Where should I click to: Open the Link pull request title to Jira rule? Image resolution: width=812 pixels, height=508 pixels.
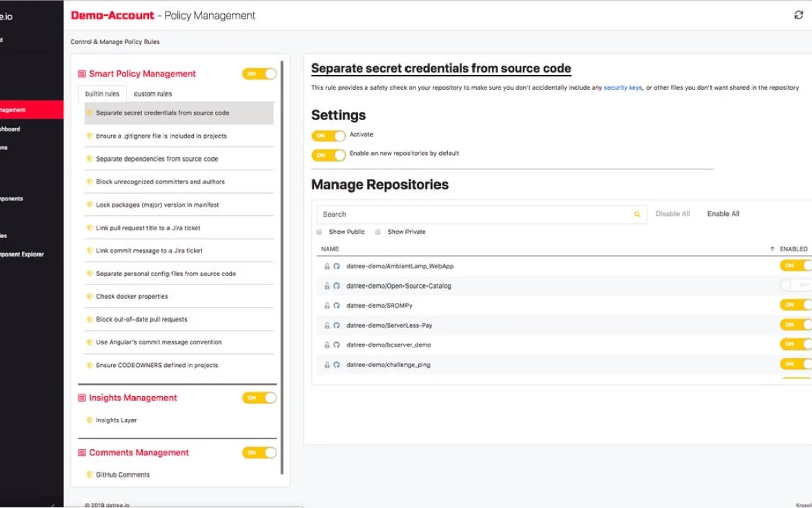pyautogui.click(x=179, y=228)
